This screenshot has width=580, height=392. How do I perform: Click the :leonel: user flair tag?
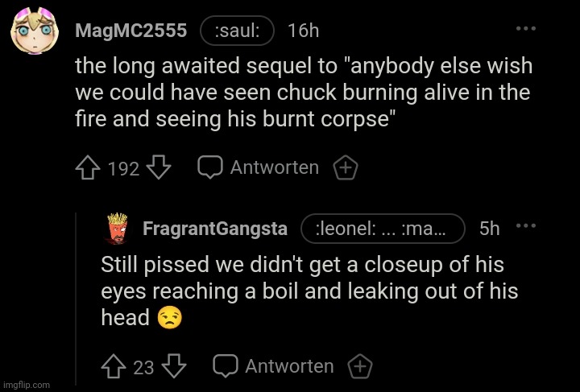tap(383, 229)
